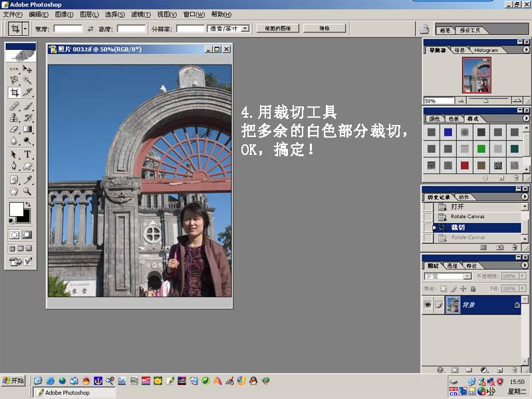532x399 pixels.
Task: Select the Crop tool in toolbox
Action: (14, 92)
